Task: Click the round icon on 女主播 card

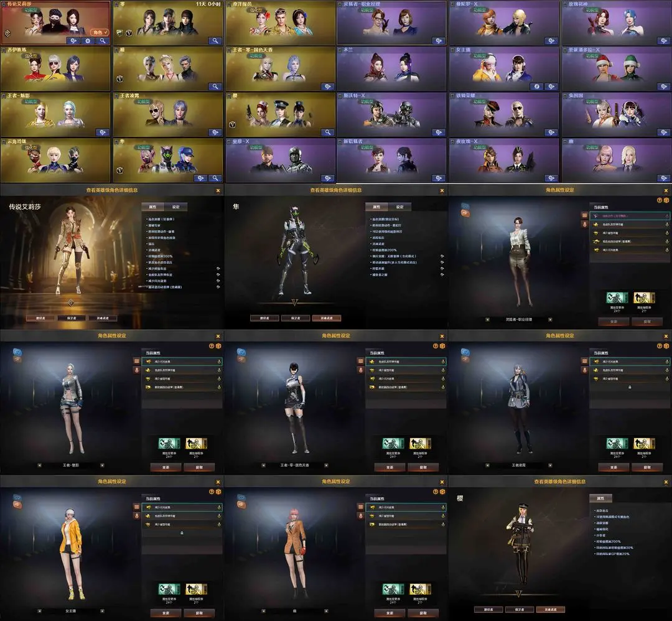Action: [x=536, y=86]
